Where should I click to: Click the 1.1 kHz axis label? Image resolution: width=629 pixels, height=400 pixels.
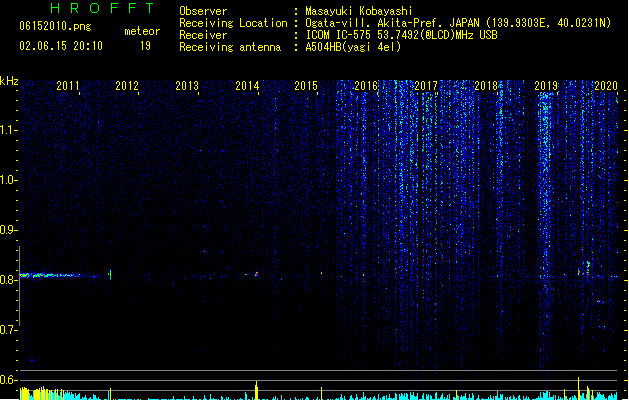[8, 130]
